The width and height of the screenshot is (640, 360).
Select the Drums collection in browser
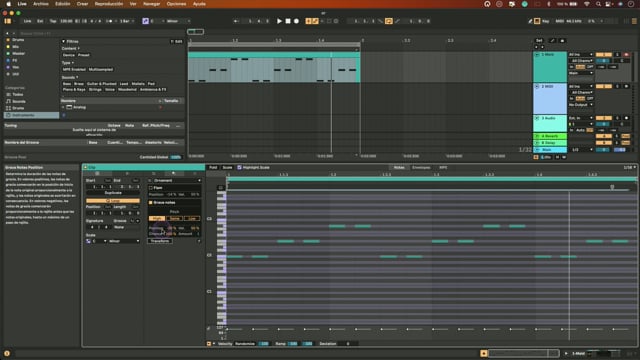tap(18, 40)
